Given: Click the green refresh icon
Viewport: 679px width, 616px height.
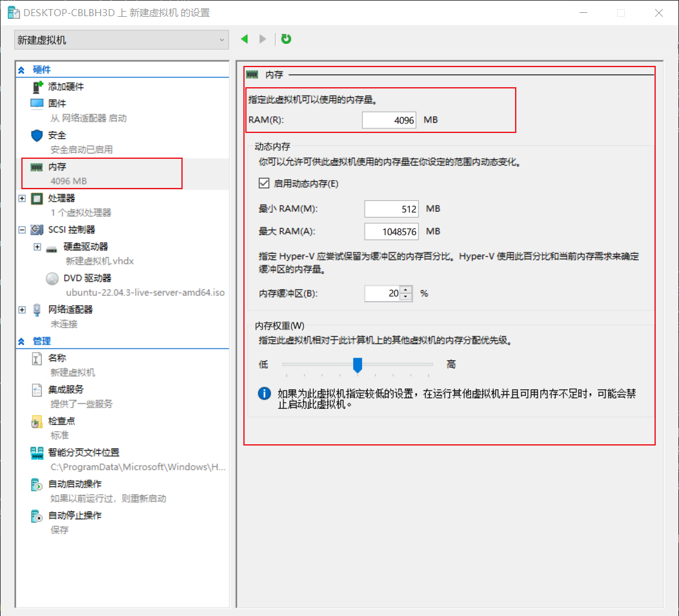Looking at the screenshot, I should [x=286, y=39].
